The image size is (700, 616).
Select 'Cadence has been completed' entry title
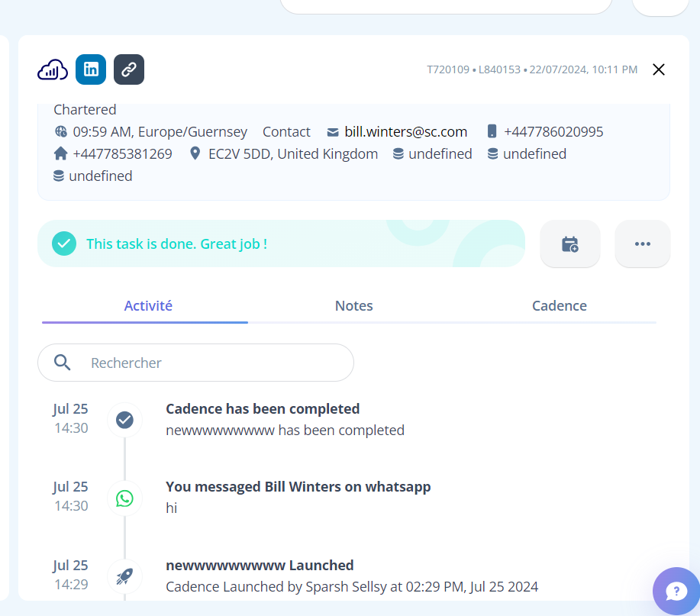[x=263, y=409]
